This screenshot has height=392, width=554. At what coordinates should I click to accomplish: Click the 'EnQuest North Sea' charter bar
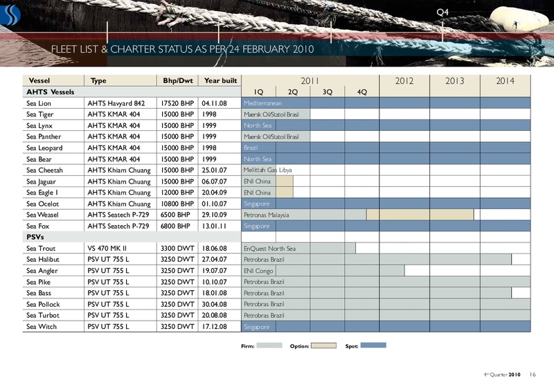click(298, 248)
